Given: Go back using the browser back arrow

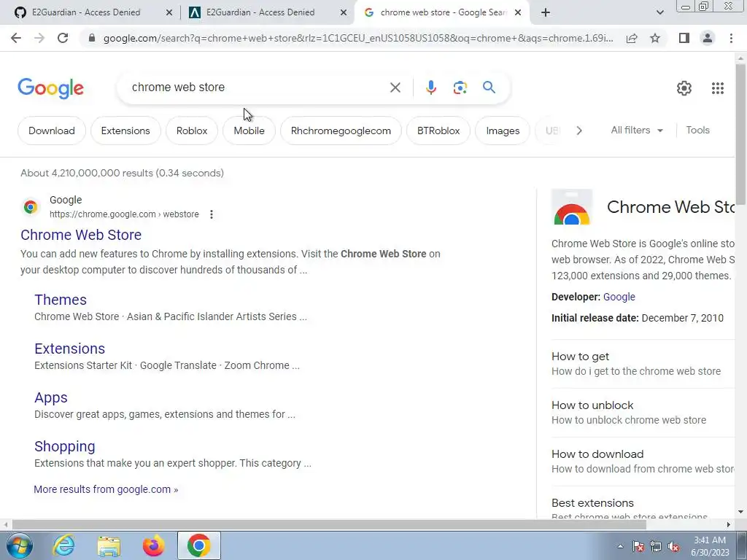Looking at the screenshot, I should (16, 38).
